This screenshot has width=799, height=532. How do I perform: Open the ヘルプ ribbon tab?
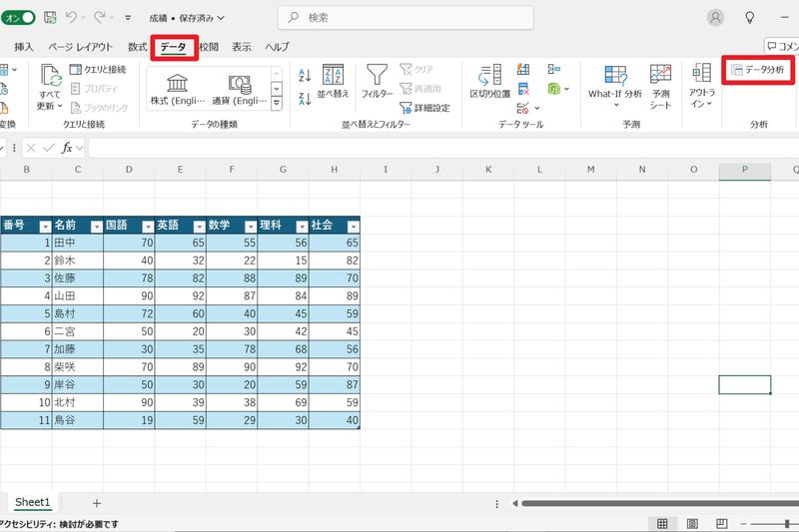[x=277, y=47]
